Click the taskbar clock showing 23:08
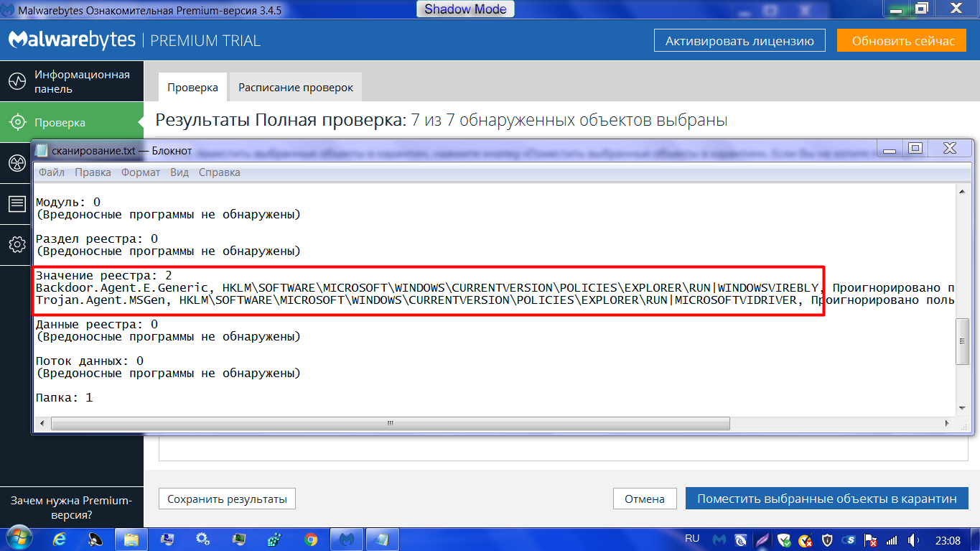The width and height of the screenshot is (980, 551). click(948, 540)
